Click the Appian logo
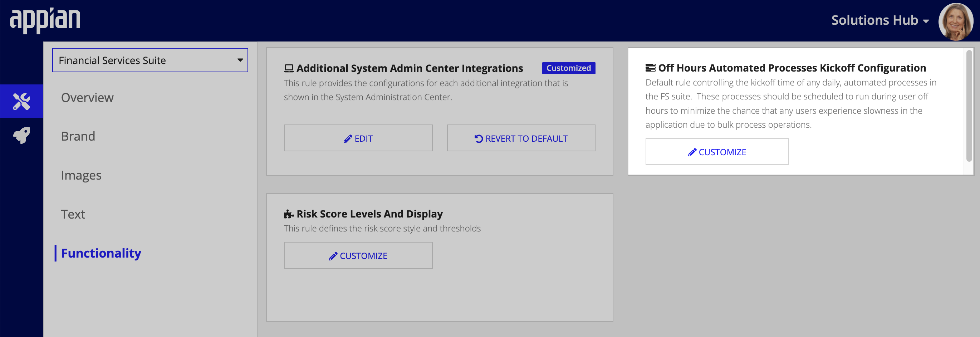Viewport: 980px width, 337px height. (x=45, y=20)
